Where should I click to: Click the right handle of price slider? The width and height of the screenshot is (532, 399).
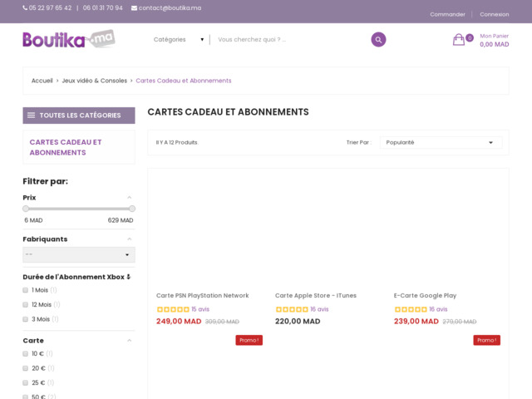pos(132,209)
